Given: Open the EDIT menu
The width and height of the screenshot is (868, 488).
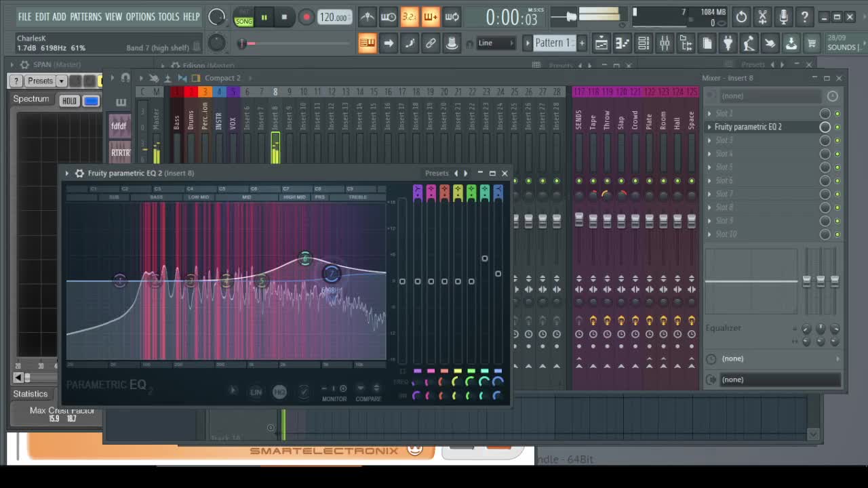Looking at the screenshot, I should 42,16.
